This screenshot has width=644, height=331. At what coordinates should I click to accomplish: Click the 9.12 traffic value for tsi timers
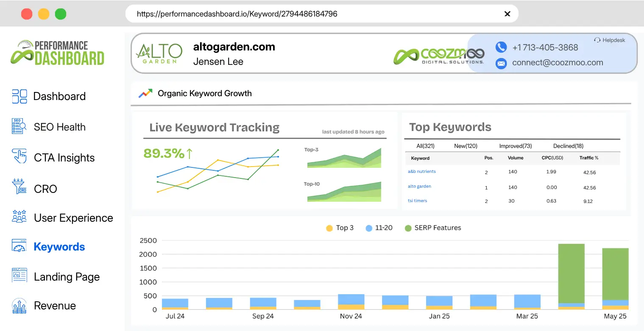pos(588,201)
